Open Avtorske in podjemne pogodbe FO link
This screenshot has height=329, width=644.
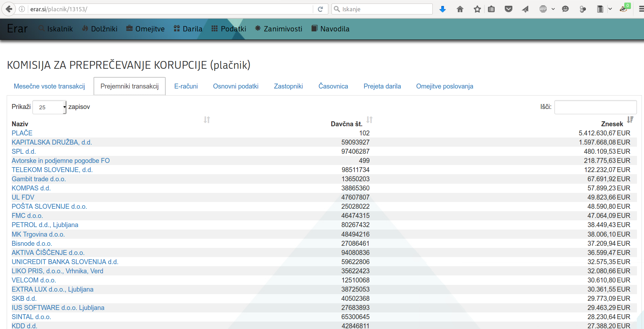[61, 160]
